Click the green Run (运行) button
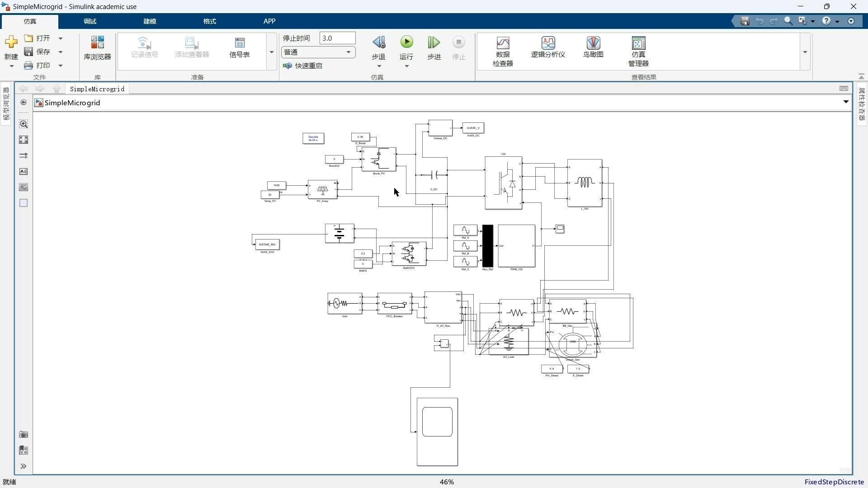This screenshot has width=868, height=488. pyautogui.click(x=406, y=42)
